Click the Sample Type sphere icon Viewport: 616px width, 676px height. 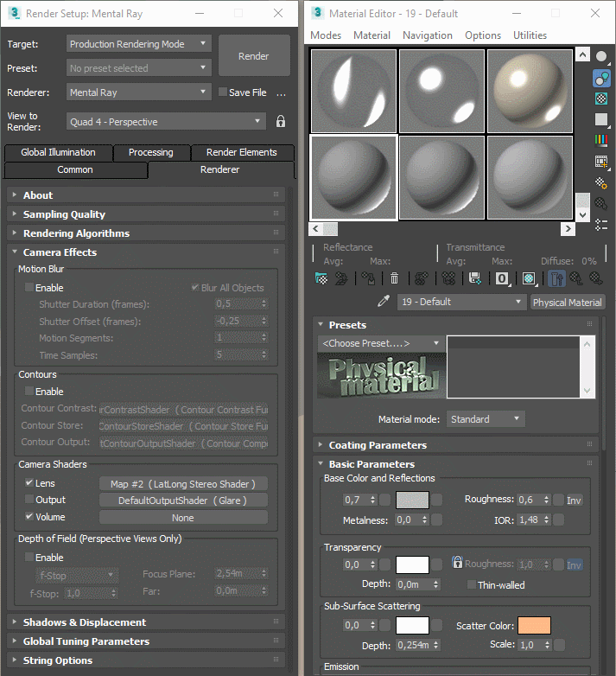(x=601, y=56)
